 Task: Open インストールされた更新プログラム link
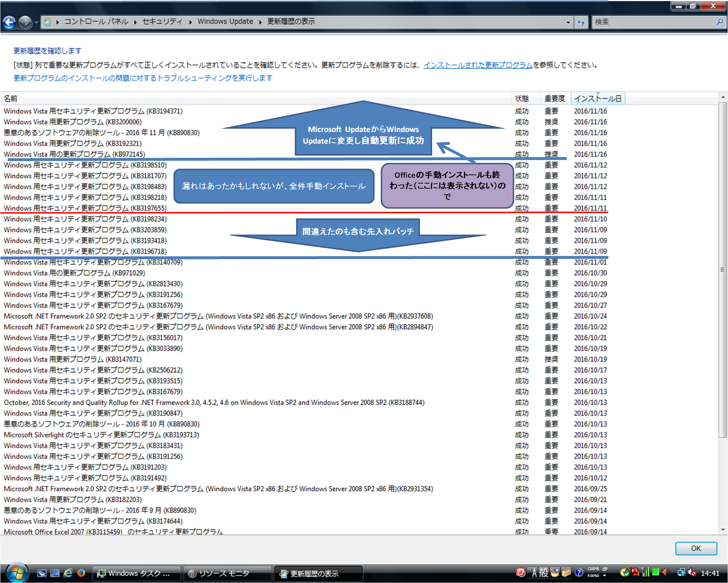coord(478,65)
